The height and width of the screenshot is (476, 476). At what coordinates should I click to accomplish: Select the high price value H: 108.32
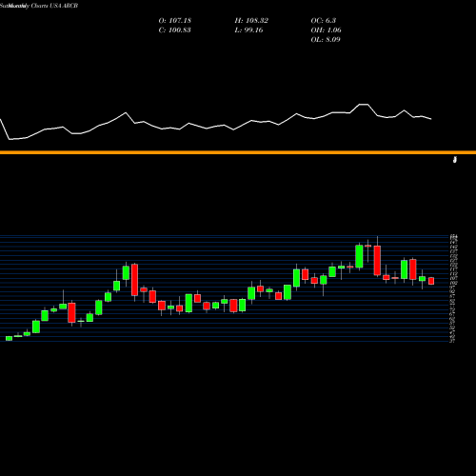[251, 21]
